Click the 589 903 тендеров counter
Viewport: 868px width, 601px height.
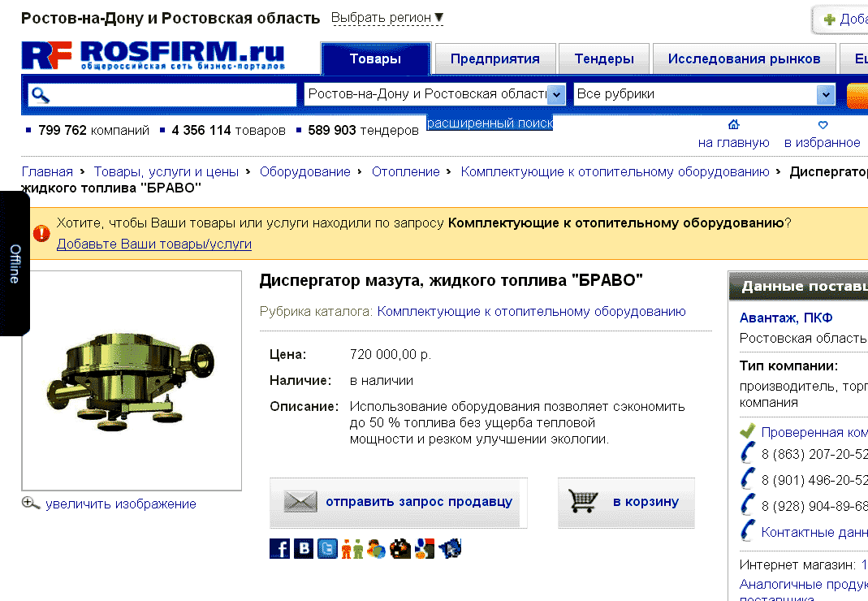pyautogui.click(x=363, y=130)
